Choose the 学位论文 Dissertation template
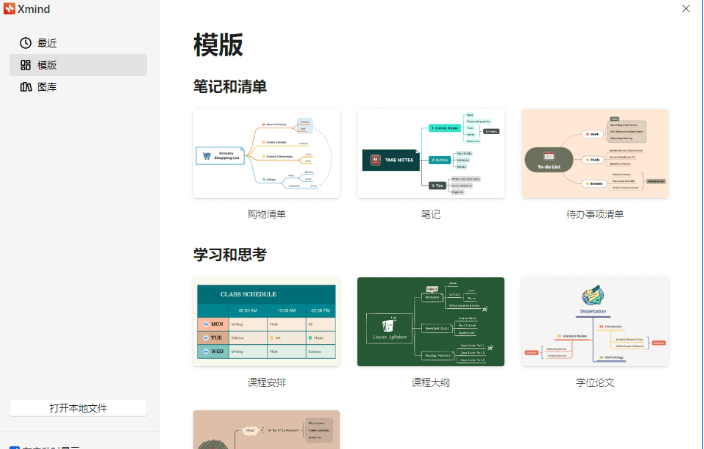Viewport: 704px width, 449px height. 595,321
